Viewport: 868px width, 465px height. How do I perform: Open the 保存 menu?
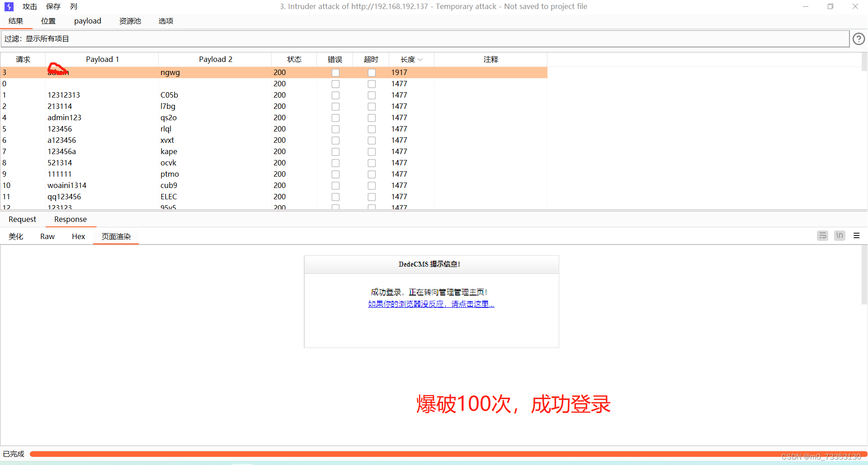point(53,7)
